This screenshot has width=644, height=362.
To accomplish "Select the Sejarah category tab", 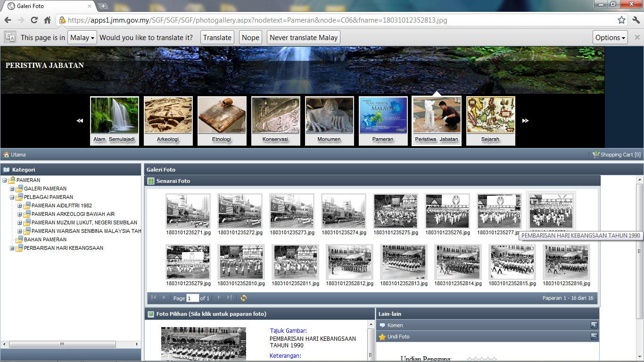I will tap(490, 121).
